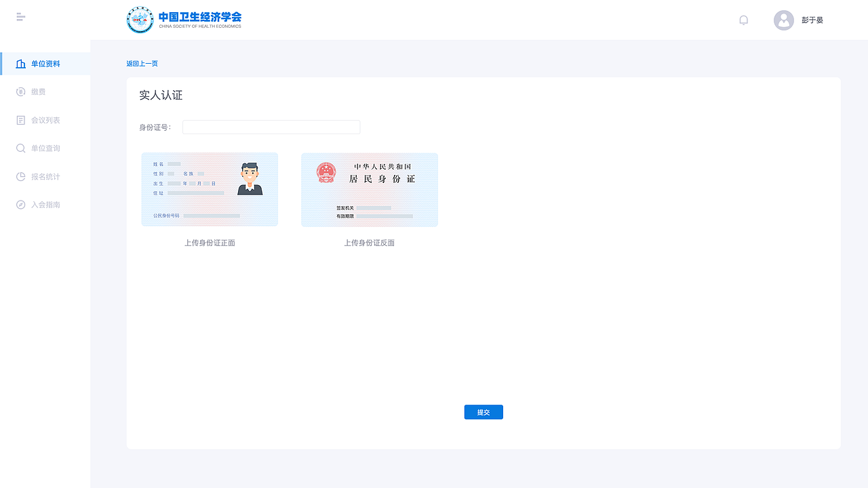Image resolution: width=868 pixels, height=488 pixels.
Task: Click the 上传身份证正面 caption
Action: 210,243
